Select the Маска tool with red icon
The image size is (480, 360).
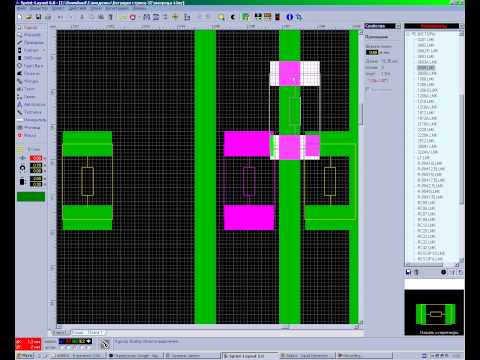27,135
